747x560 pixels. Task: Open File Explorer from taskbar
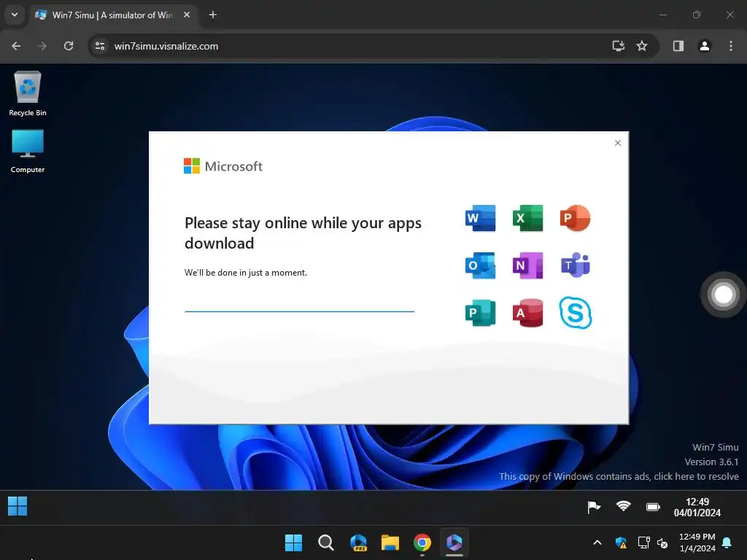point(390,542)
